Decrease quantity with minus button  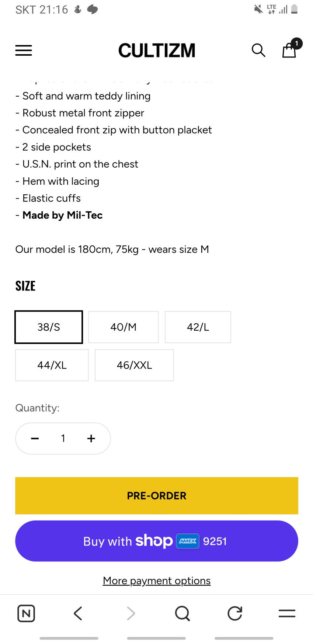(35, 438)
